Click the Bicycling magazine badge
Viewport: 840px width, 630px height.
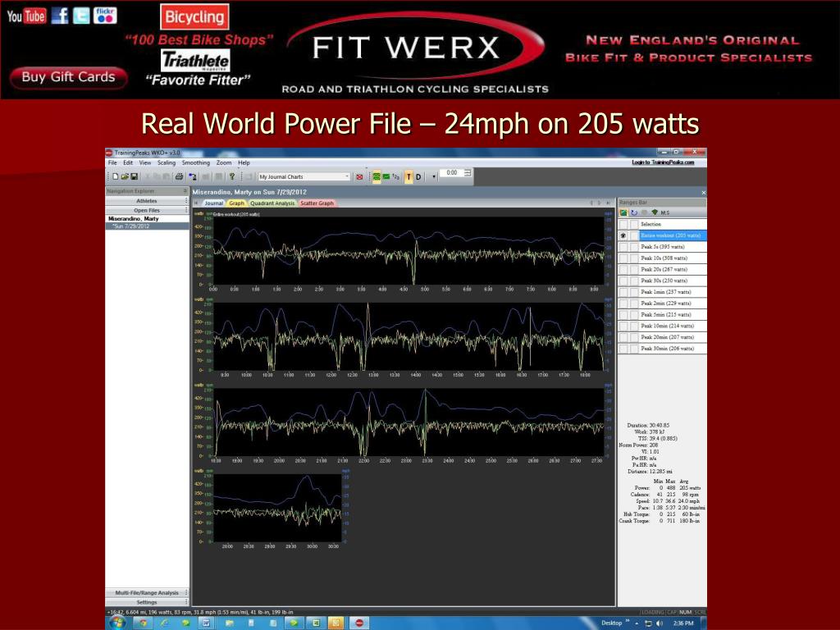click(194, 17)
